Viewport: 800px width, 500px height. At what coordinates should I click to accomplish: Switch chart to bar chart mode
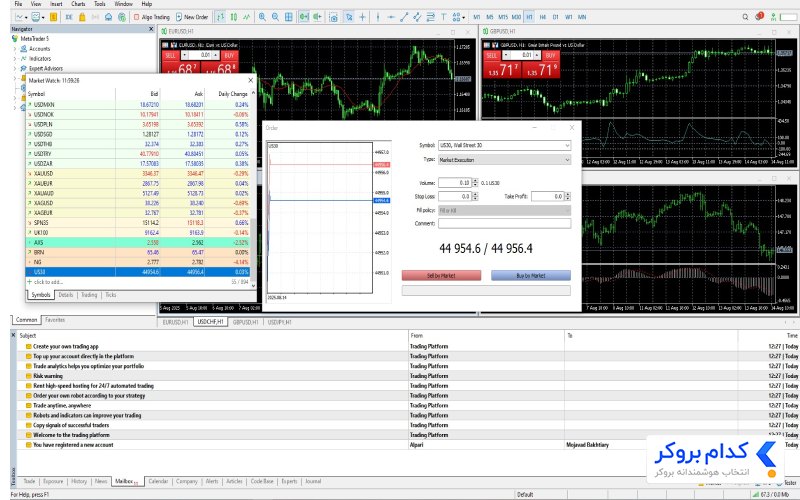[220, 17]
